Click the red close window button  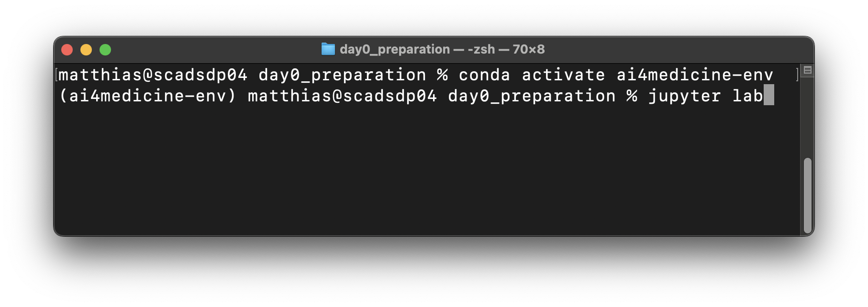click(x=67, y=50)
